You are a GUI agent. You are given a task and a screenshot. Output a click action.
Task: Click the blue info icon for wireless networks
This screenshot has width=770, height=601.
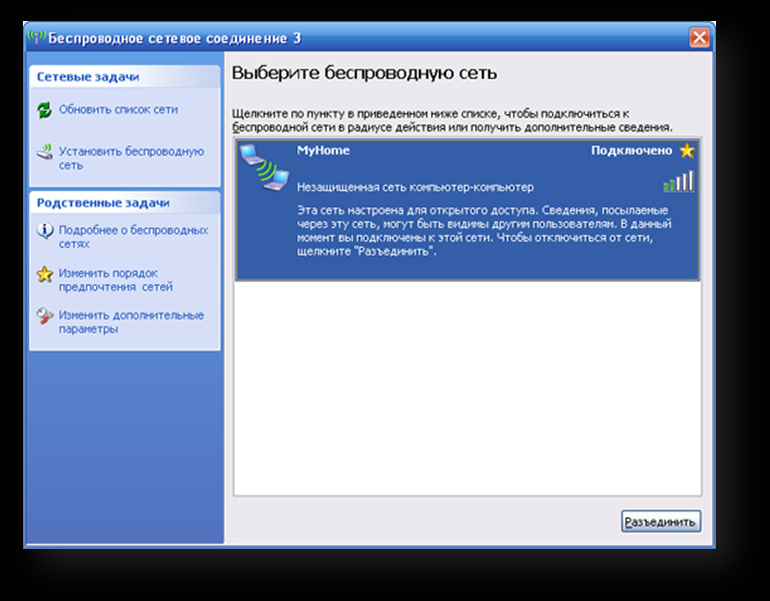pyautogui.click(x=44, y=231)
